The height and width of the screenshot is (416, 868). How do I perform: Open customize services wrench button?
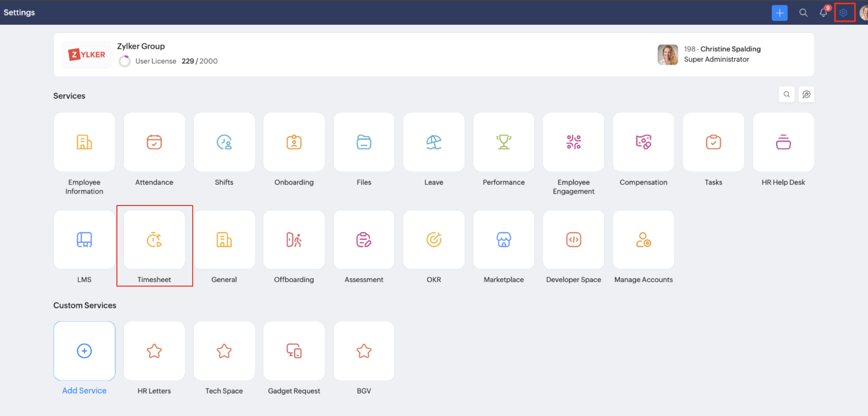click(806, 94)
